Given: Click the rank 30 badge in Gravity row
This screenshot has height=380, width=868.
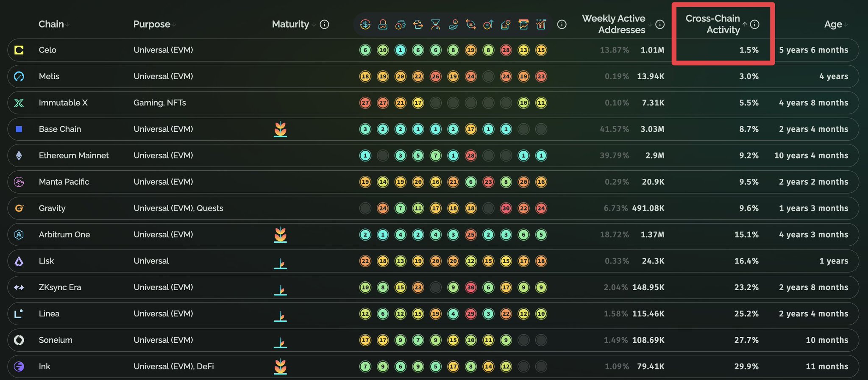Looking at the screenshot, I should click(506, 208).
